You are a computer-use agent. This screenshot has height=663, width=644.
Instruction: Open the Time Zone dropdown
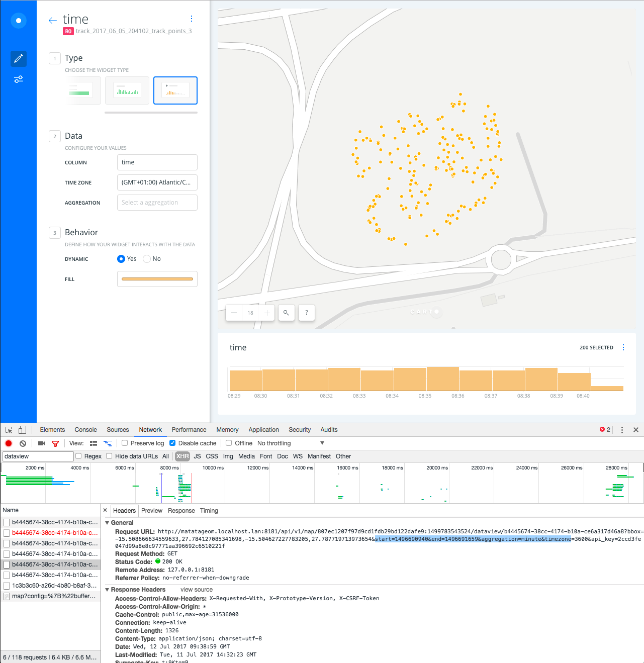pos(157,182)
